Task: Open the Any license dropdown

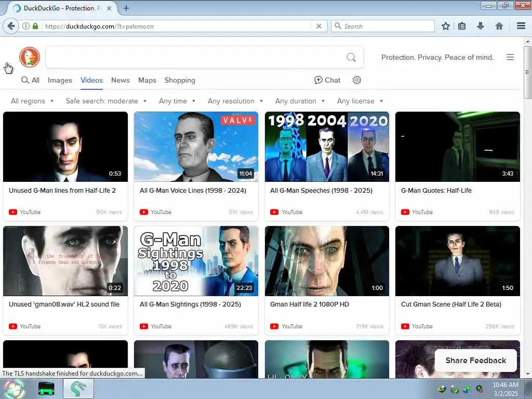Action: pyautogui.click(x=360, y=101)
